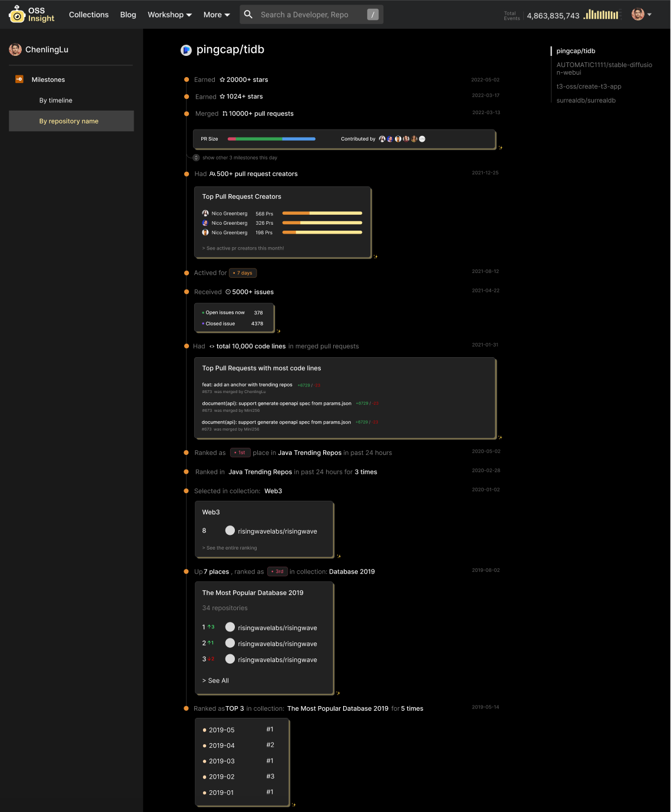Open See the entire ranking link
This screenshot has width=671, height=812.
pos(230,548)
